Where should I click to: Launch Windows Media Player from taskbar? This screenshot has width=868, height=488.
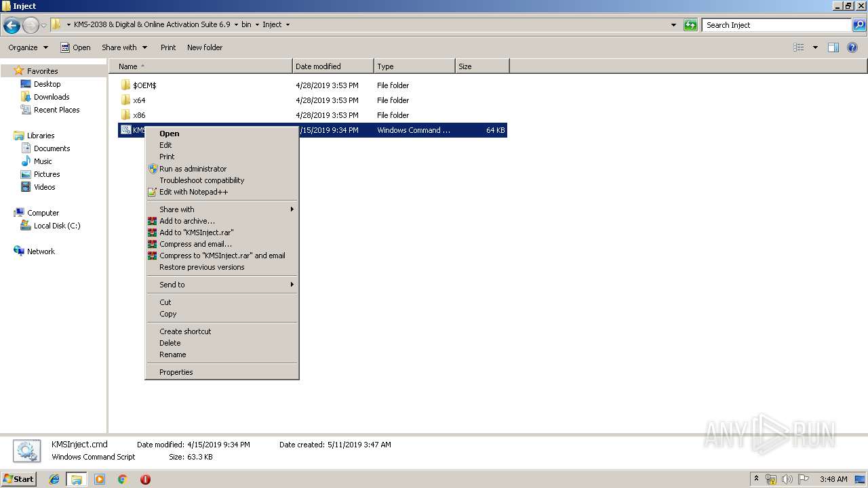click(x=100, y=479)
